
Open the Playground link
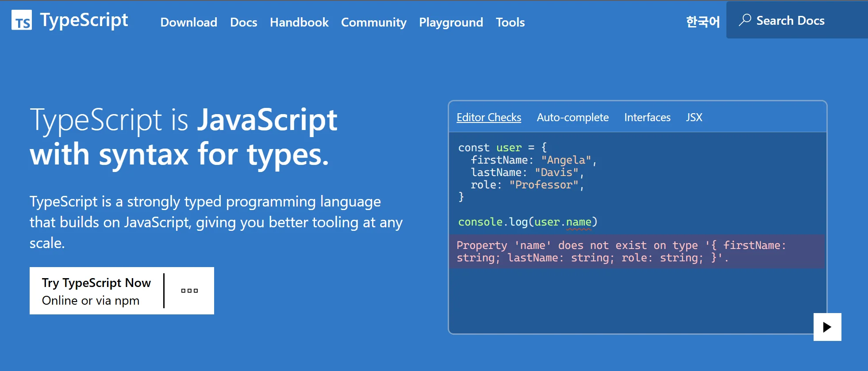tap(451, 22)
